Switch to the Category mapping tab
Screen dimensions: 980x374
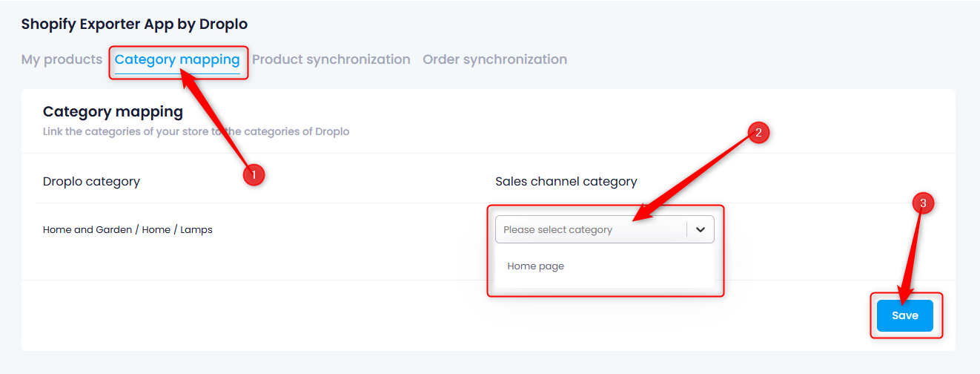[177, 59]
